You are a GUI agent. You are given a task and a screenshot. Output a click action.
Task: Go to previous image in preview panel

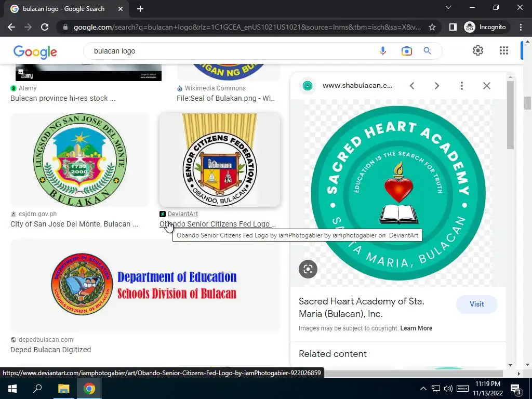(412, 86)
